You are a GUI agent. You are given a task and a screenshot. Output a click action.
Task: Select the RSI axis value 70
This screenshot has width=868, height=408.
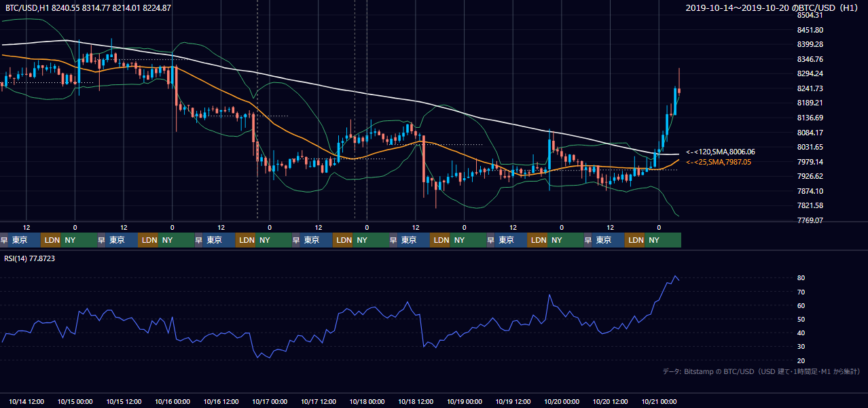coord(801,292)
